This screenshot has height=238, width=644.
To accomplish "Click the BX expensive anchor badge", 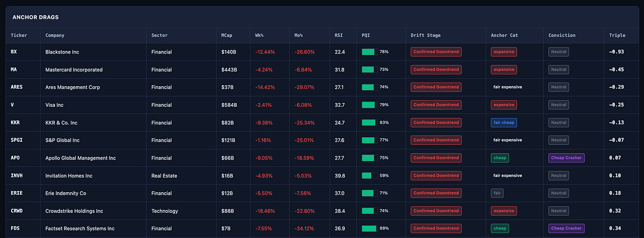I will (x=504, y=52).
